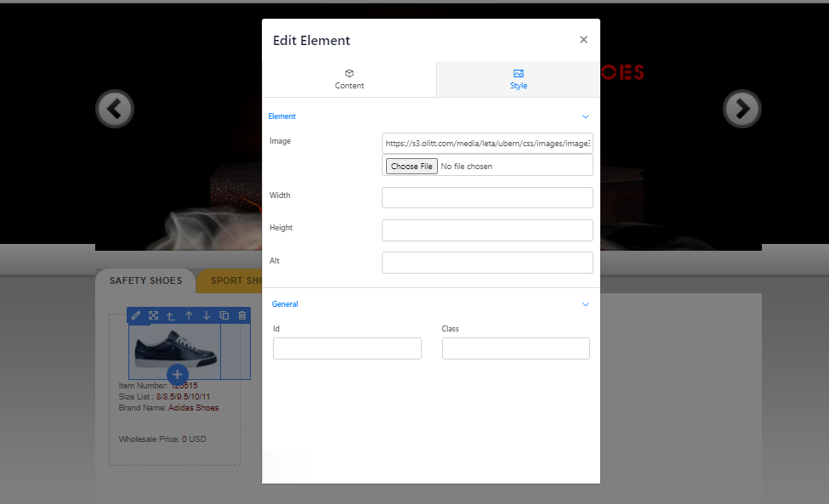Focus the Image URL field

pyautogui.click(x=487, y=143)
